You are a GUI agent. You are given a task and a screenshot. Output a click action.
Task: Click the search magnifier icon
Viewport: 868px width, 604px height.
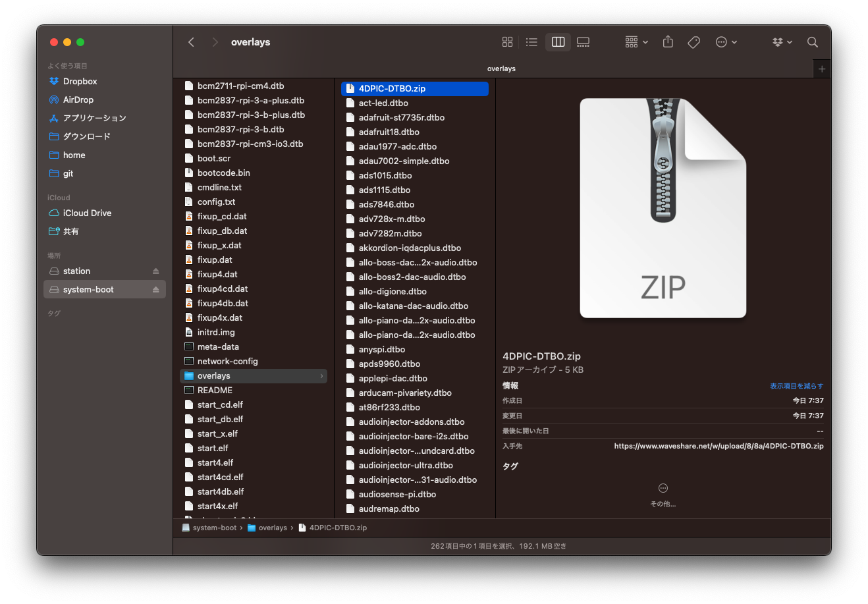click(813, 42)
